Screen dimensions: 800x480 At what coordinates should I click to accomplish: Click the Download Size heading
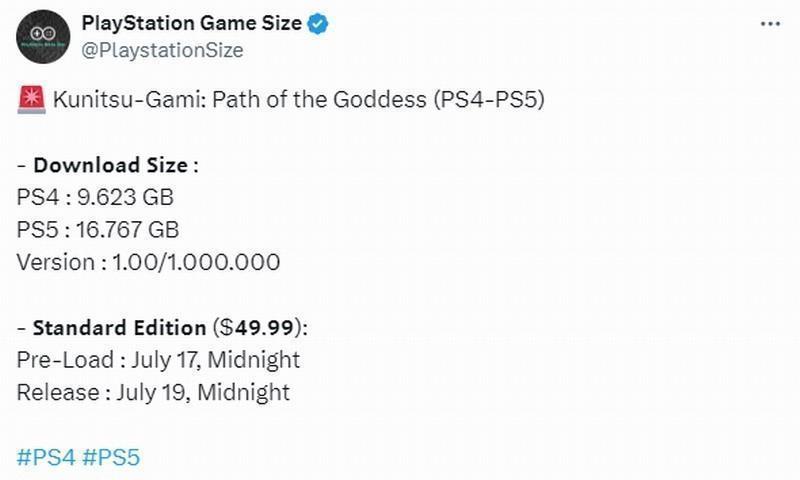116,165
